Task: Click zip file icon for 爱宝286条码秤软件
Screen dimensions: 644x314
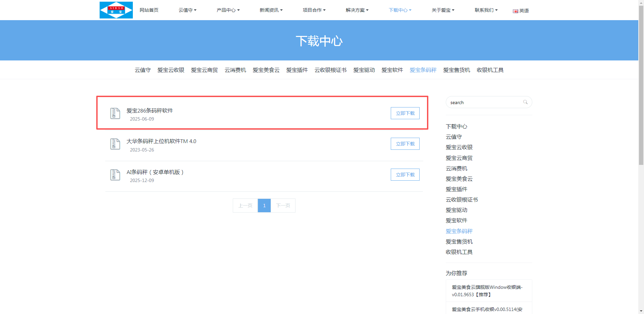Action: click(x=115, y=114)
